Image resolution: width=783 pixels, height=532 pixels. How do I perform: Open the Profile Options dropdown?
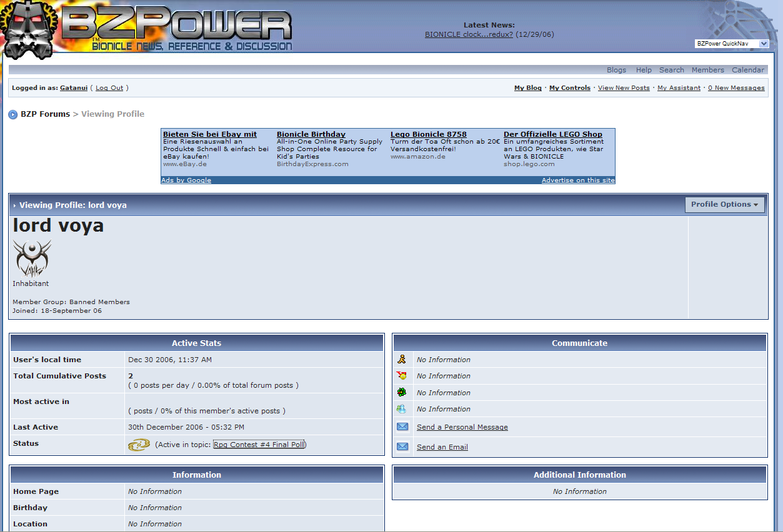point(725,205)
